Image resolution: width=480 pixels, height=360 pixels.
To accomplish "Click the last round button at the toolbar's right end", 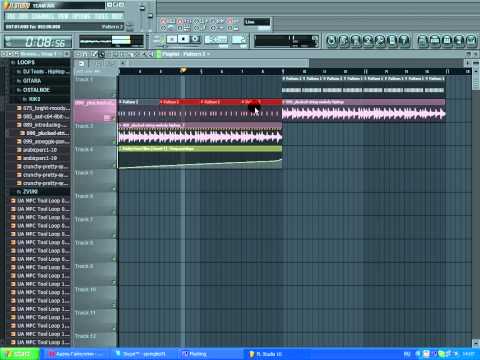I will tap(471, 41).
